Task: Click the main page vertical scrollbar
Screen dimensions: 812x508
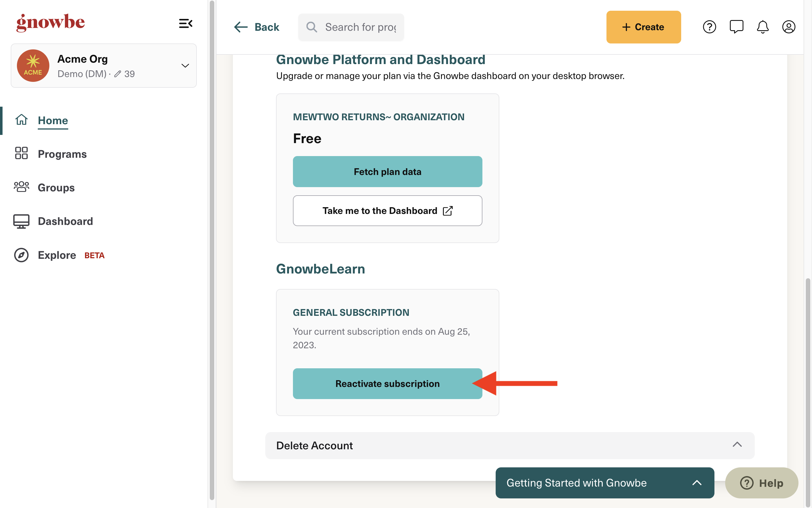Action: (x=808, y=392)
